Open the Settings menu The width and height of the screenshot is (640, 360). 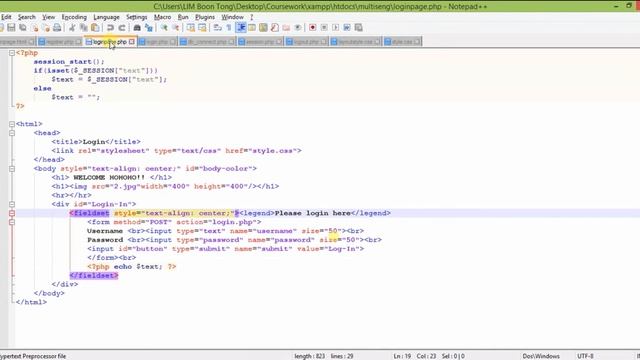(136, 17)
